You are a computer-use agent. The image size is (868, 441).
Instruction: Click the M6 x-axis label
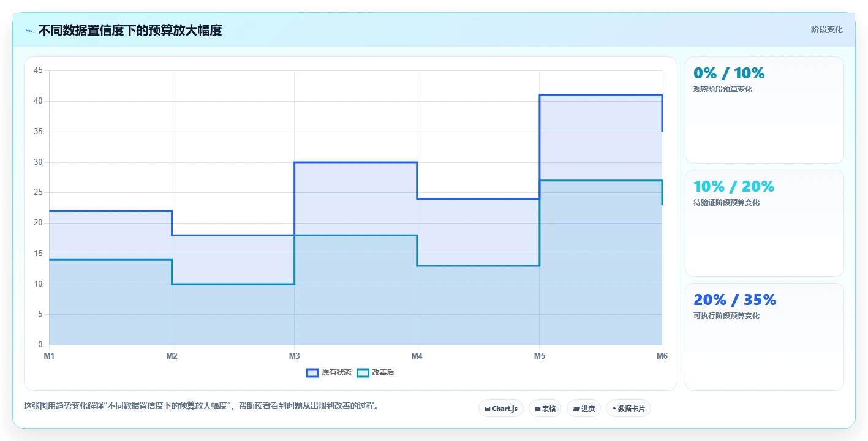click(x=662, y=356)
